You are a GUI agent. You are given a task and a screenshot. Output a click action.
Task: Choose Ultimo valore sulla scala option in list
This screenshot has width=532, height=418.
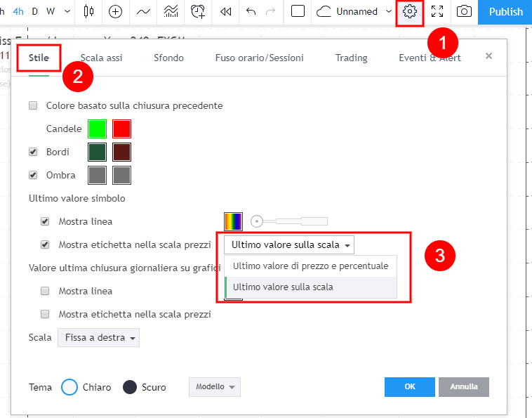click(x=310, y=287)
